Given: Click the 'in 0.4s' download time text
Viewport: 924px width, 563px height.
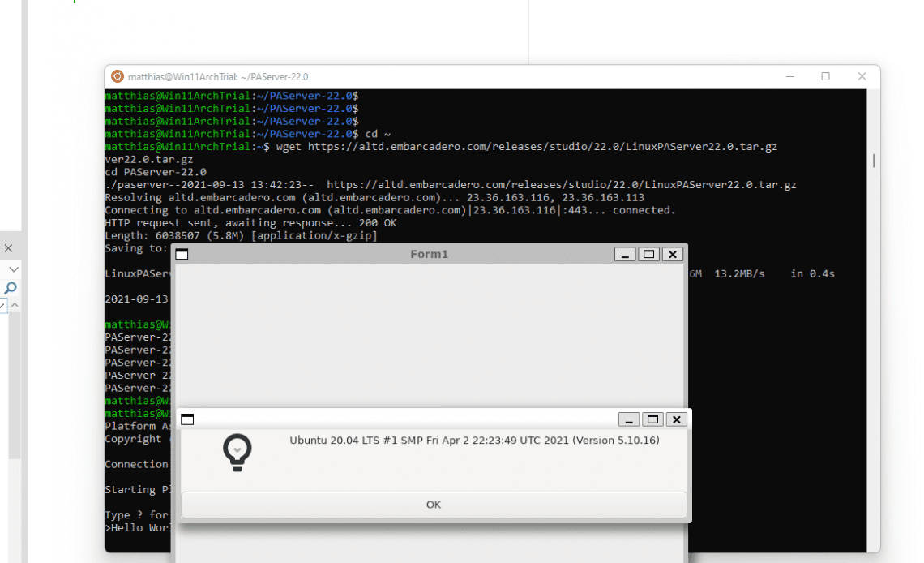Looking at the screenshot, I should (813, 273).
